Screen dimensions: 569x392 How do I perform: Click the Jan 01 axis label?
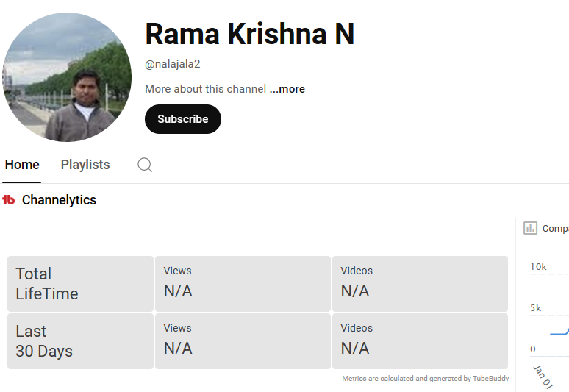click(543, 374)
